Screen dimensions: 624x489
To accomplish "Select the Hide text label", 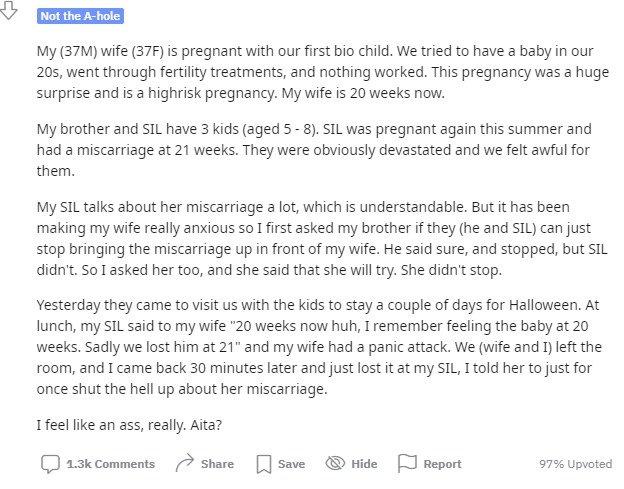I will [x=364, y=464].
